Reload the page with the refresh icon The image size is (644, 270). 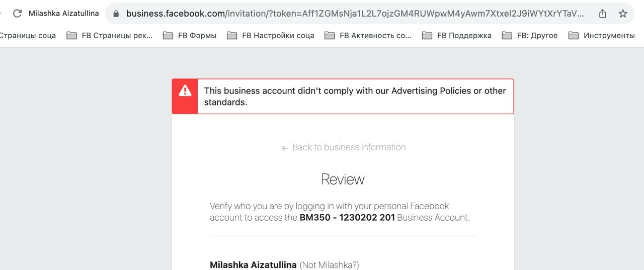point(17,14)
